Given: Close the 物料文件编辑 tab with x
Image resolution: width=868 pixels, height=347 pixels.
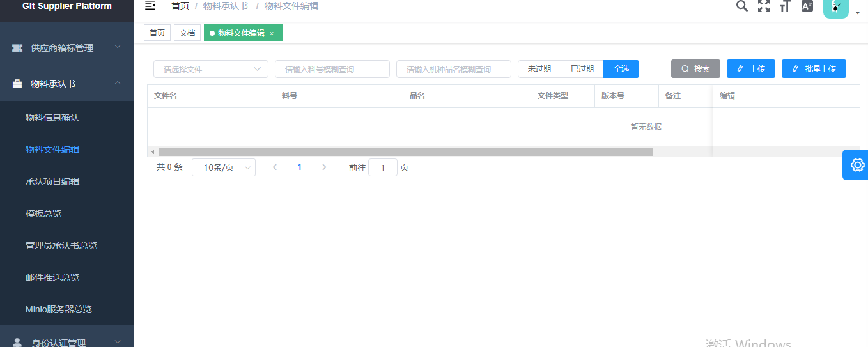Looking at the screenshot, I should tap(272, 33).
